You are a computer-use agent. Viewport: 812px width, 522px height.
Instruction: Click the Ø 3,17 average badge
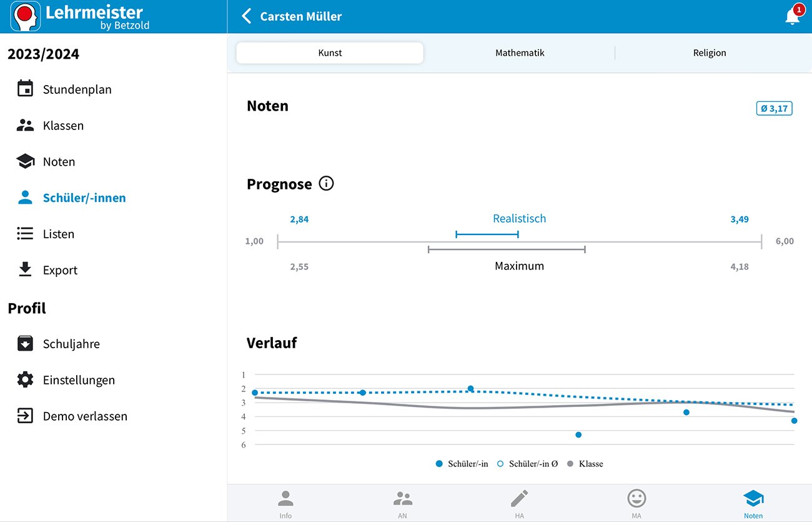pyautogui.click(x=774, y=109)
